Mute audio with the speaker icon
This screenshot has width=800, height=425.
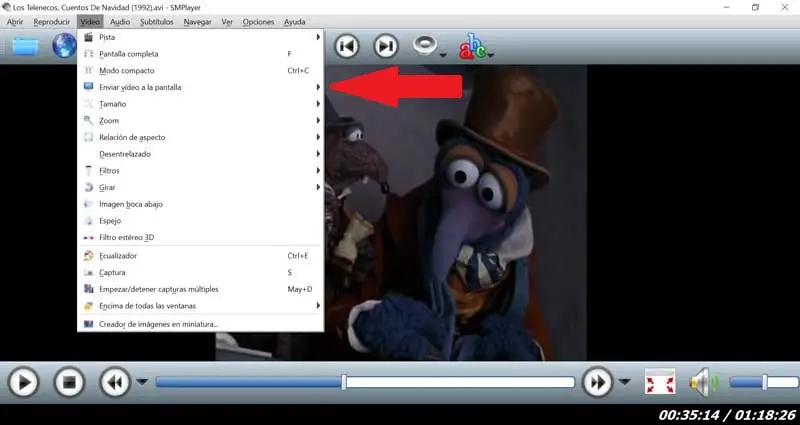tap(703, 382)
